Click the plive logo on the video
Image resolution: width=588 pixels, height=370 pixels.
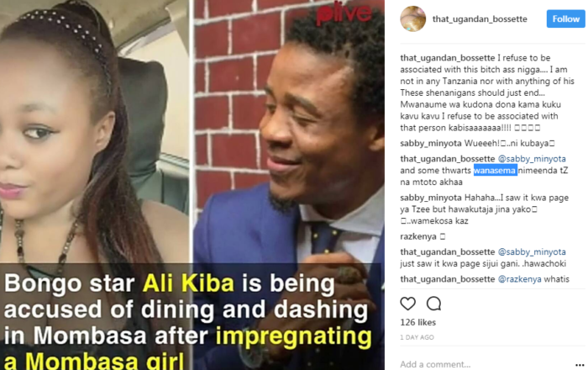click(x=344, y=13)
